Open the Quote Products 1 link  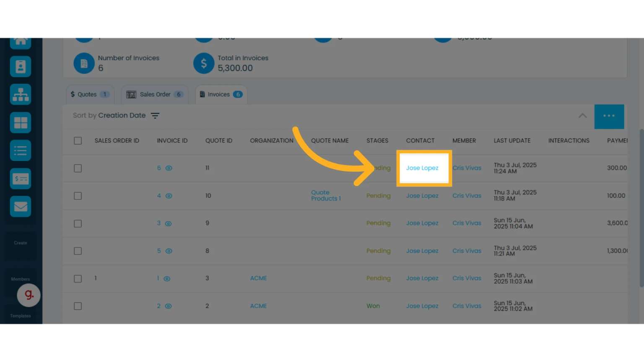click(326, 196)
